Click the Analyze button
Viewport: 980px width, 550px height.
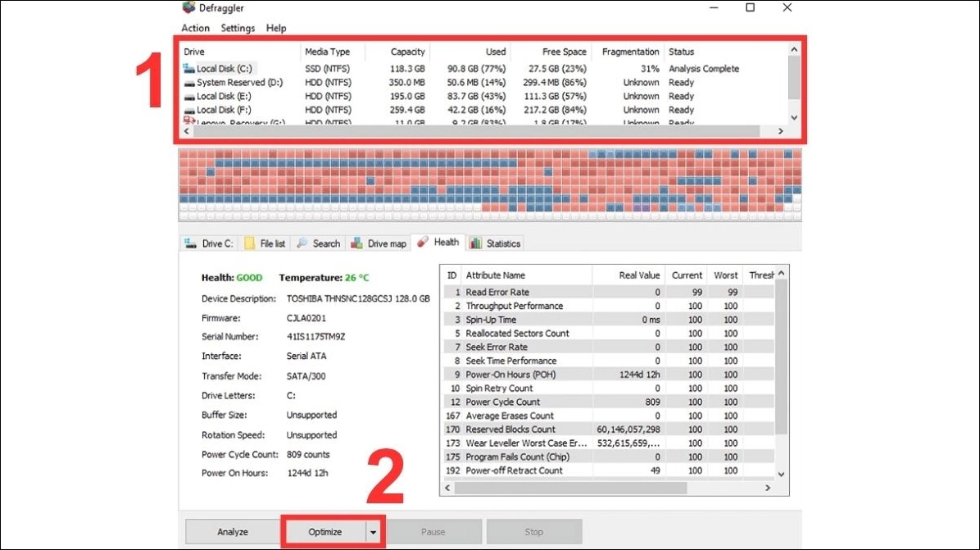click(x=232, y=531)
